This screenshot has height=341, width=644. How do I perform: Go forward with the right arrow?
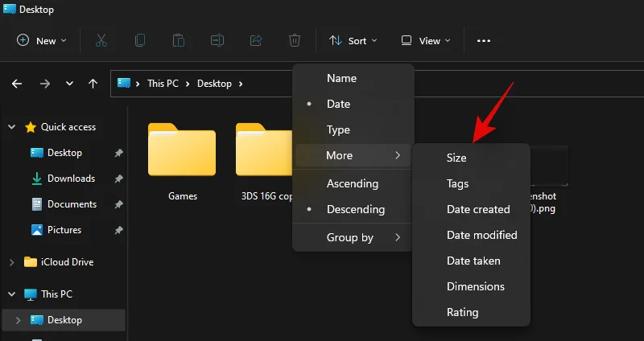coord(45,84)
